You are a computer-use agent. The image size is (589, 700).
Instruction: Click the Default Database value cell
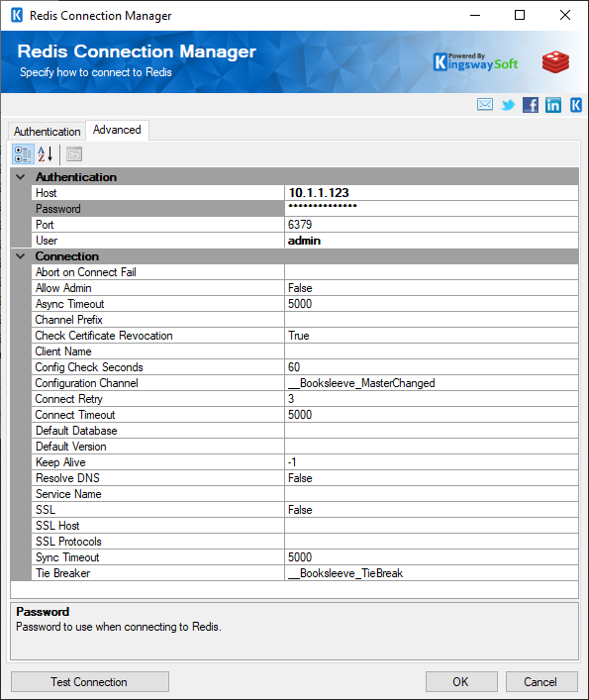pyautogui.click(x=432, y=431)
